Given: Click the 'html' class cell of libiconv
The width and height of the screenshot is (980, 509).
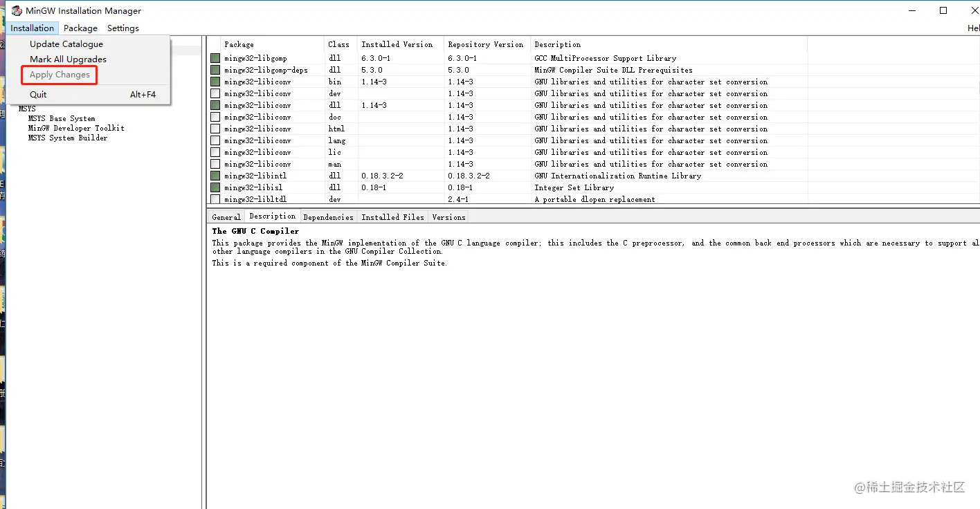Looking at the screenshot, I should [x=336, y=129].
